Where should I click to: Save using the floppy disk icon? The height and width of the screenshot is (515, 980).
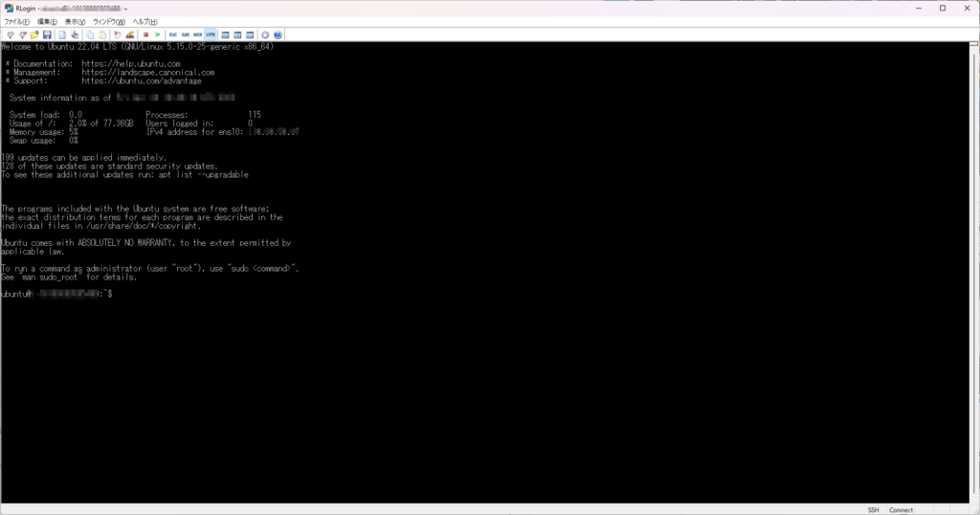tap(47, 35)
